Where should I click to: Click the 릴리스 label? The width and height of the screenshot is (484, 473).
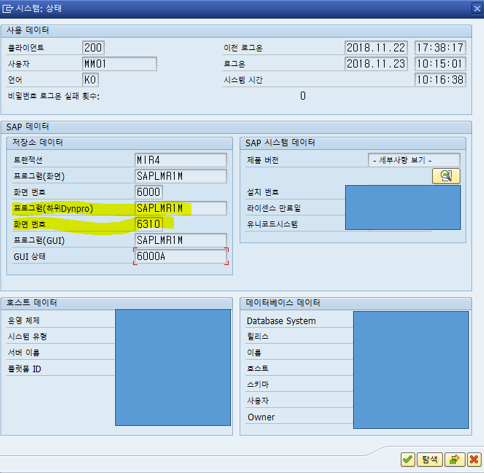[257, 336]
